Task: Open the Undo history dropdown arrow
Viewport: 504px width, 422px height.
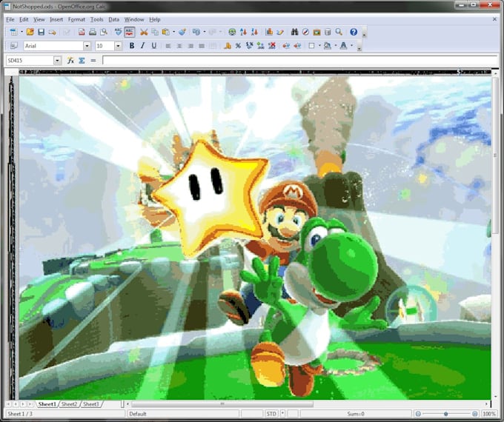Action: 205,32
